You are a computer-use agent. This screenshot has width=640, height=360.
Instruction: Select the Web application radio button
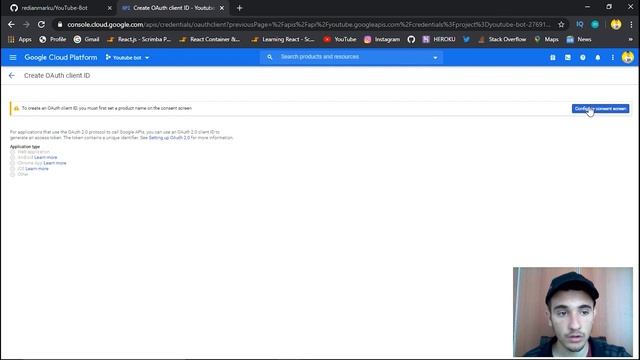tap(12, 152)
